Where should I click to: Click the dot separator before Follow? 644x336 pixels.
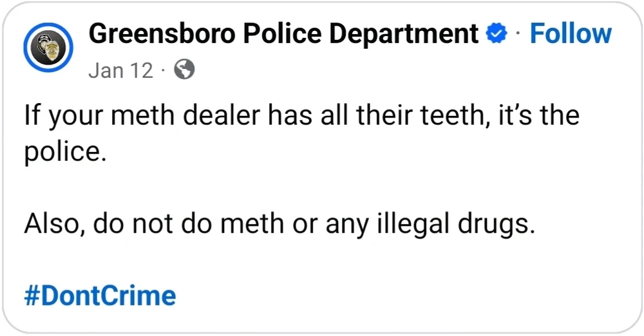click(518, 34)
